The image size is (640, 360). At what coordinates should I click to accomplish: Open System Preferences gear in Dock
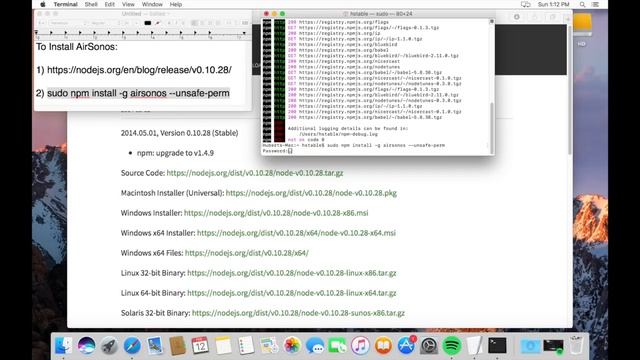[429, 346]
